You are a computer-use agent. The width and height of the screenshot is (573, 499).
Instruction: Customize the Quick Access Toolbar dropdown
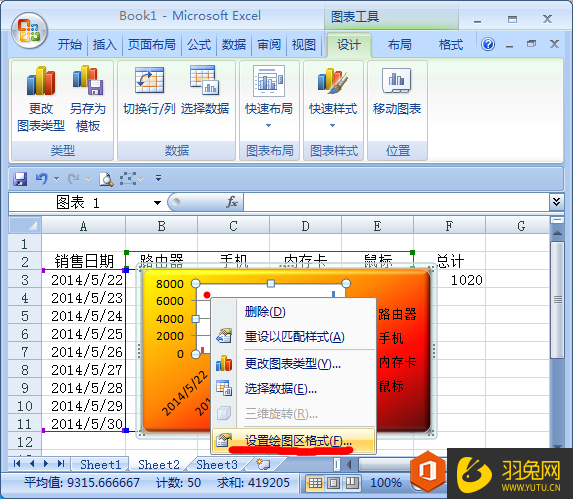pyautogui.click(x=159, y=178)
